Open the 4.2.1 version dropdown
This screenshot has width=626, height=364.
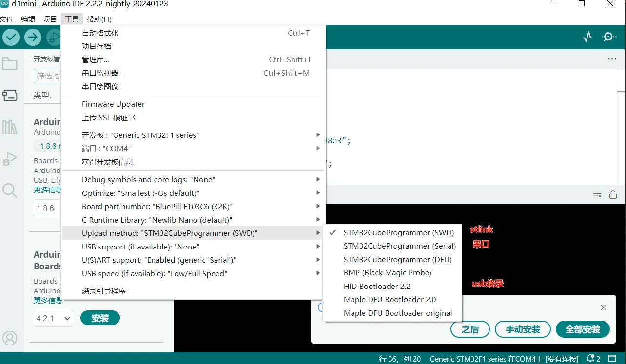click(x=53, y=318)
